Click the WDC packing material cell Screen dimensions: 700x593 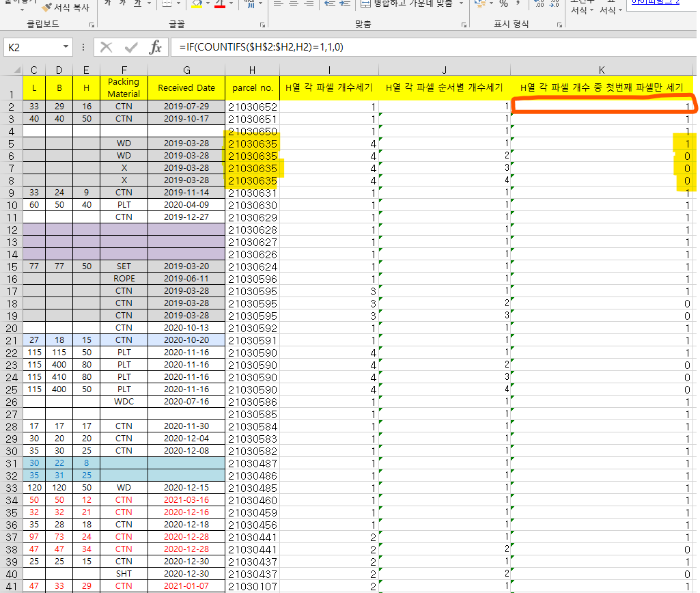point(124,402)
